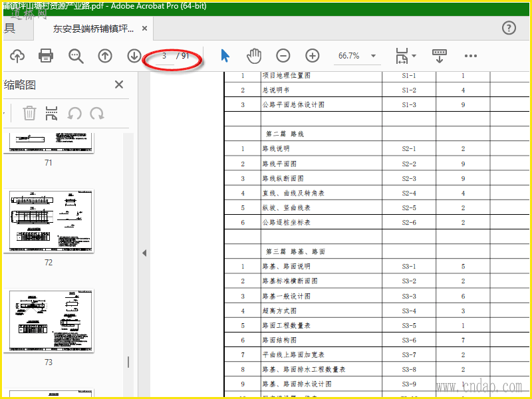The image size is (532, 399).
Task: Click the 直线、曲线及转角表 entry
Action: [293, 193]
